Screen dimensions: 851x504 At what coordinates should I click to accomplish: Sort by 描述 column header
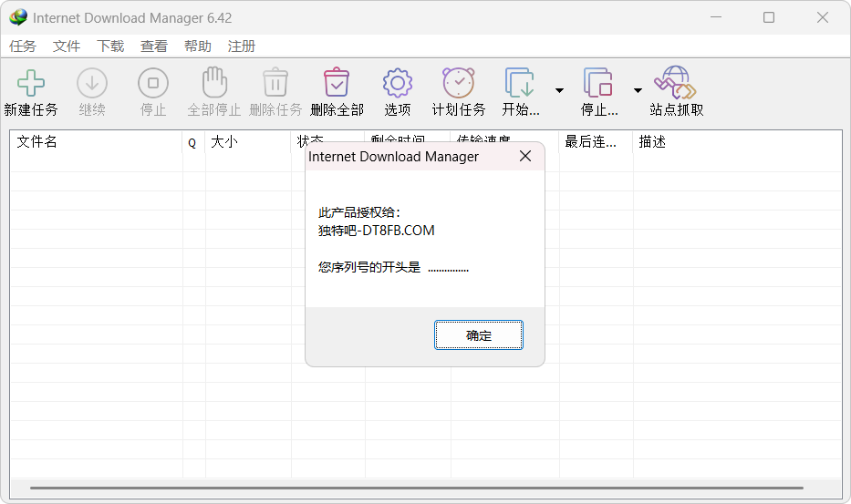[737, 141]
